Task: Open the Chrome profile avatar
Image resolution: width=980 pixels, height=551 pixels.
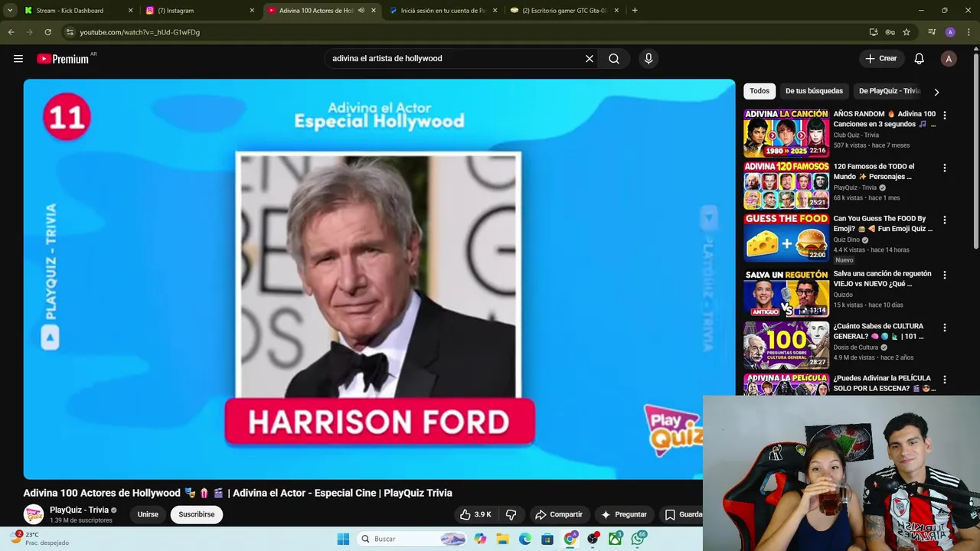Action: pyautogui.click(x=950, y=32)
